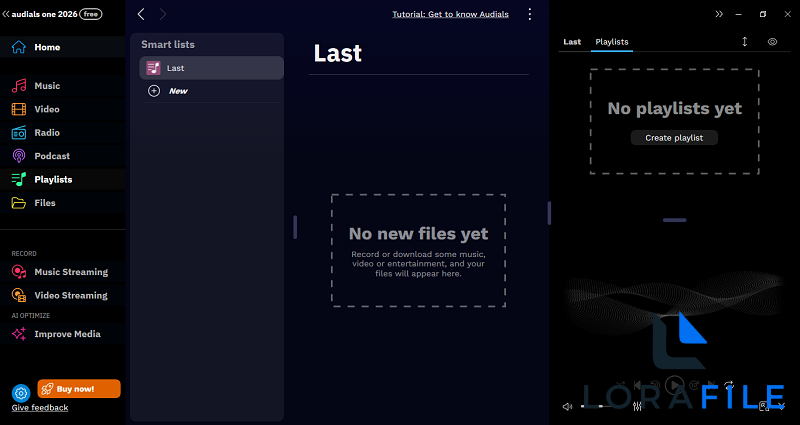800x425 pixels.
Task: Open the Files section
Action: (62, 203)
